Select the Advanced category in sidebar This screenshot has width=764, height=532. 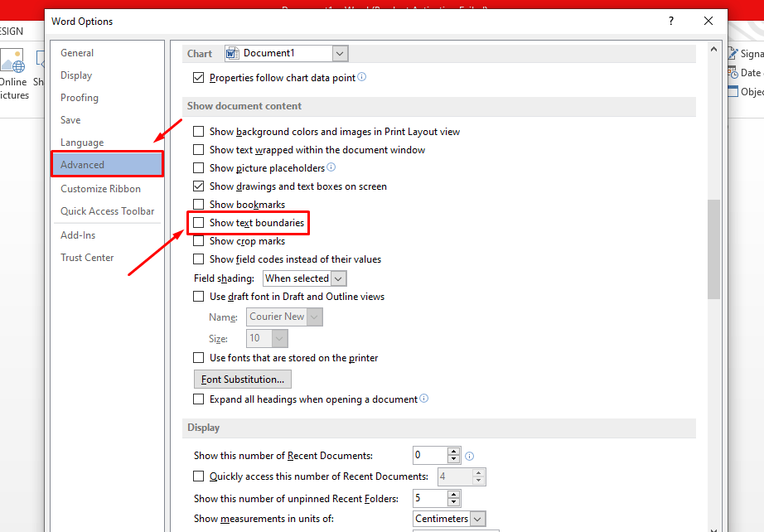[x=107, y=164]
